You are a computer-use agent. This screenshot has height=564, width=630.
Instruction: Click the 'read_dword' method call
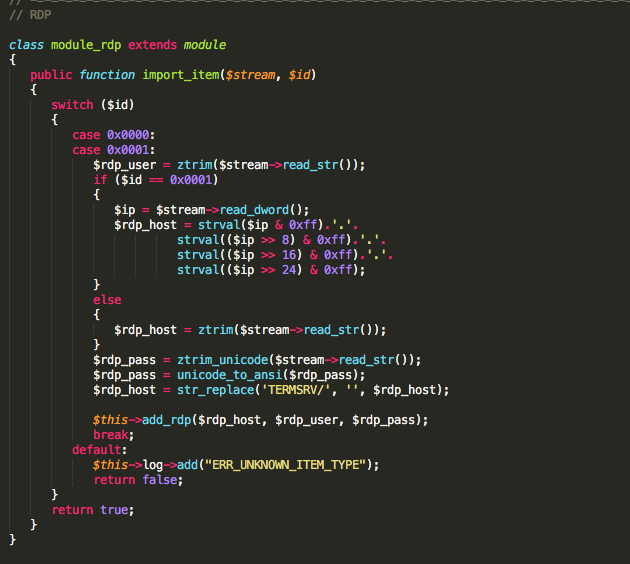pos(254,210)
